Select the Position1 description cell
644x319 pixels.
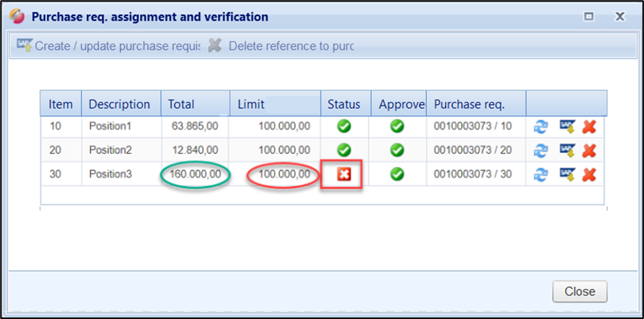(121, 126)
